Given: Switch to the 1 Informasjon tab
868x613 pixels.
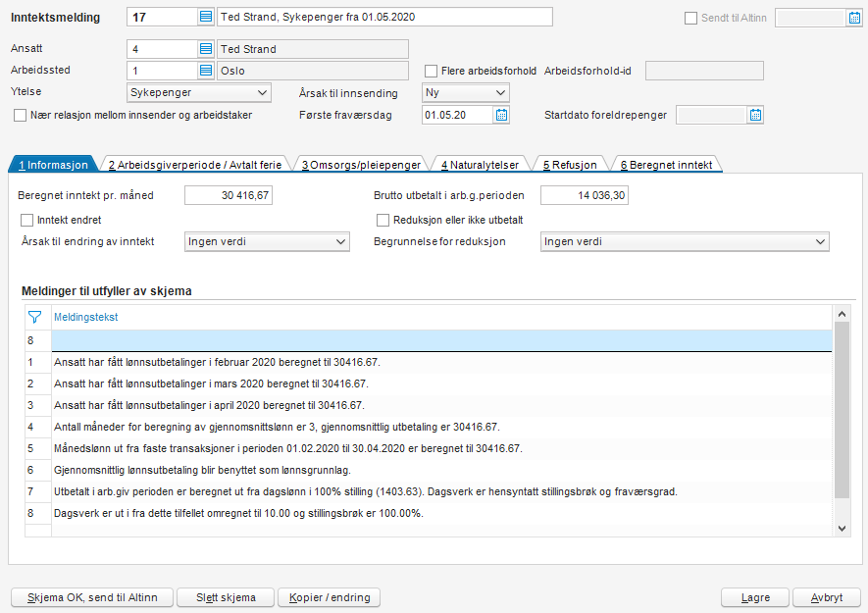Looking at the screenshot, I should [x=53, y=165].
